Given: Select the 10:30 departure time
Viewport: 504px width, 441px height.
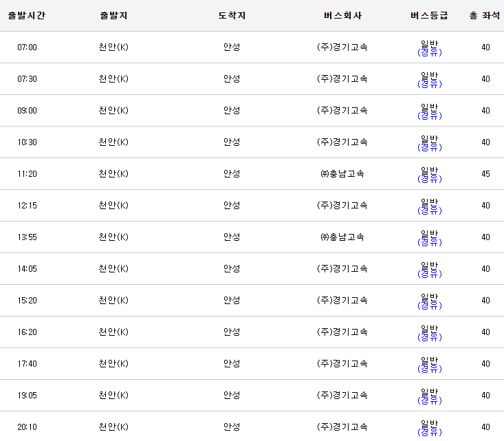Looking at the screenshot, I should pyautogui.click(x=27, y=142).
